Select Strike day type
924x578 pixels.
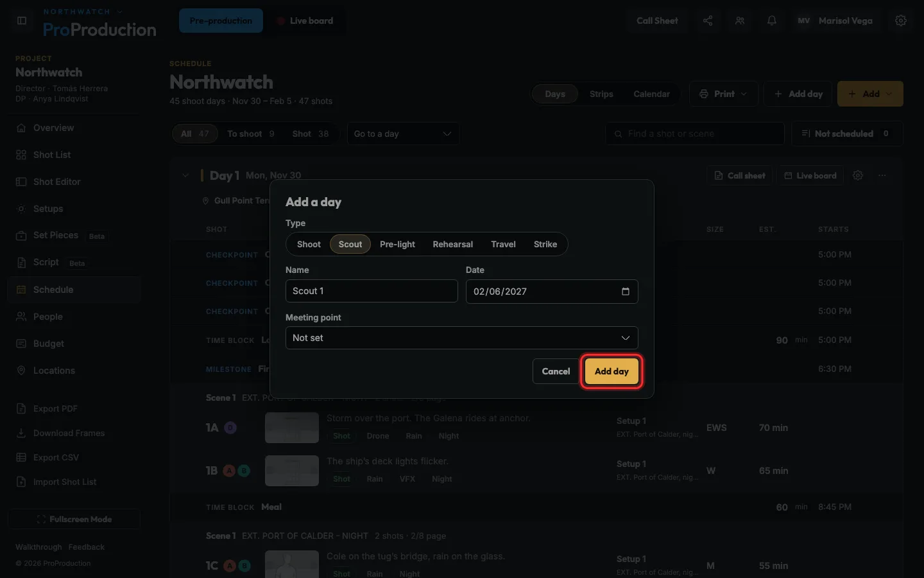[545, 244]
